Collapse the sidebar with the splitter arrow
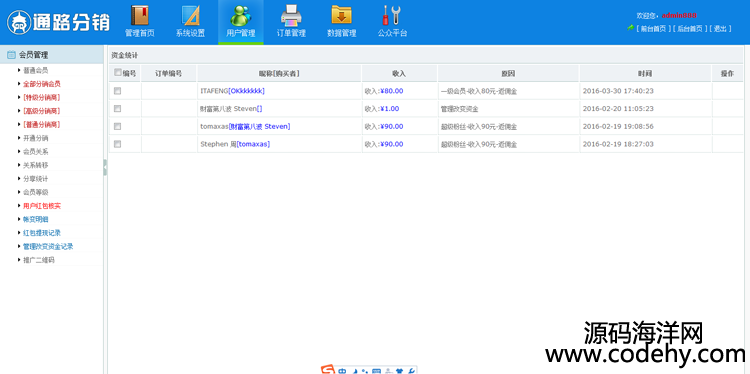750x374 pixels. pos(105,167)
